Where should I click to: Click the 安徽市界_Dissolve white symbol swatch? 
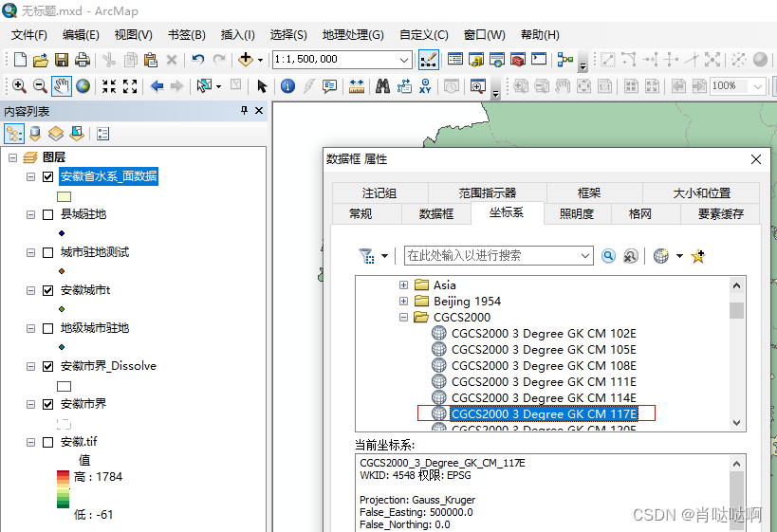click(x=64, y=386)
